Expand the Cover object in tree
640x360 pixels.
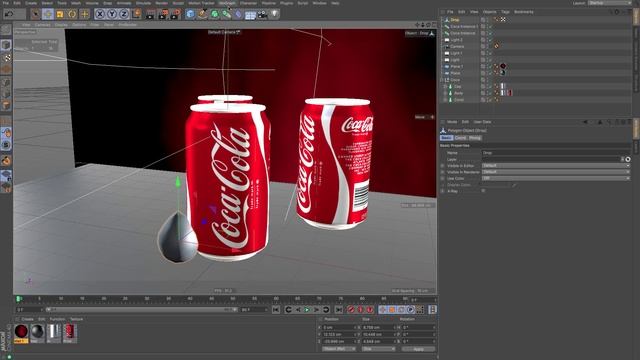446,100
